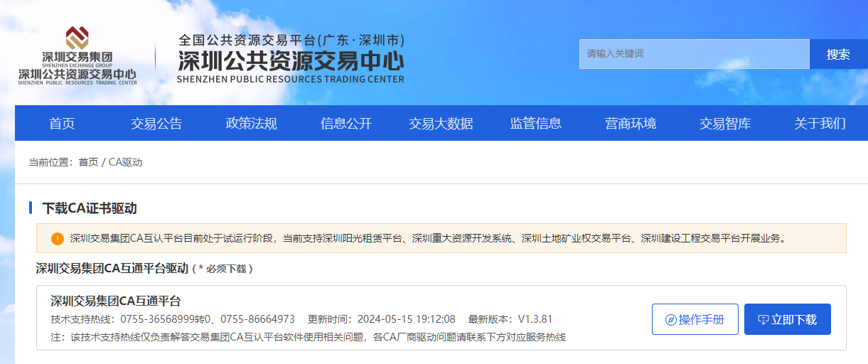This screenshot has height=364, width=868.
Task: Open the 首页 navigation menu item
Action: coord(62,124)
